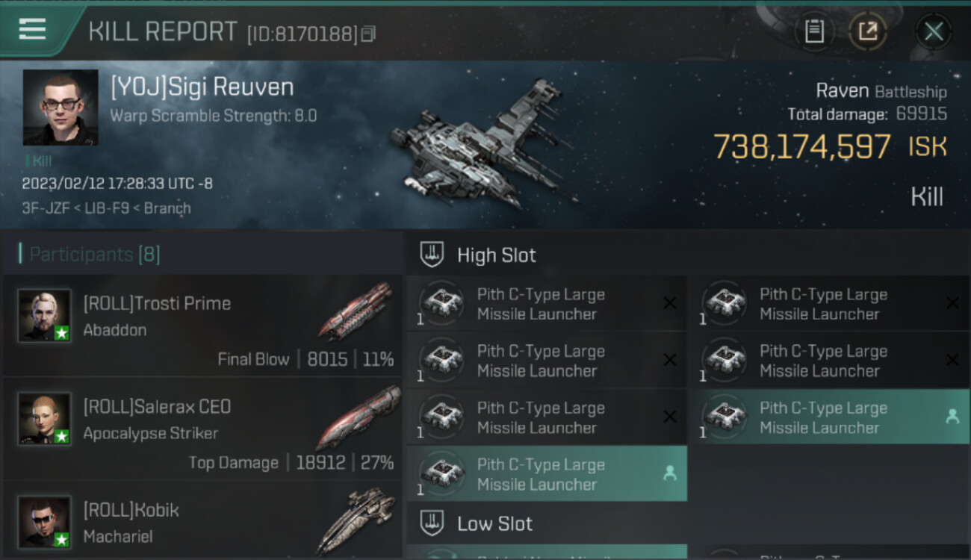This screenshot has width=971, height=560.
Task: Select highlighted launcher in left column
Action: pyautogui.click(x=547, y=474)
